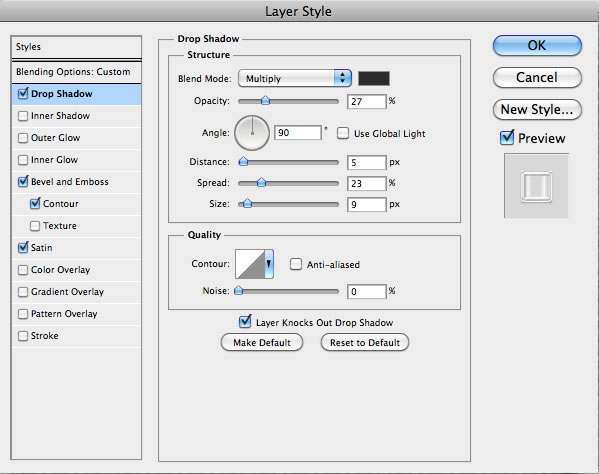Image resolution: width=599 pixels, height=474 pixels.
Task: Enable the Inner Shadow checkbox
Action: [23, 116]
